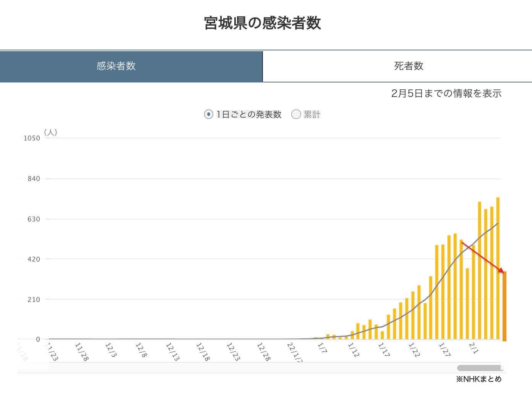Image resolution: width=532 pixels, height=394 pixels.
Task: Click the 2/1 date axis label
Action: (474, 348)
